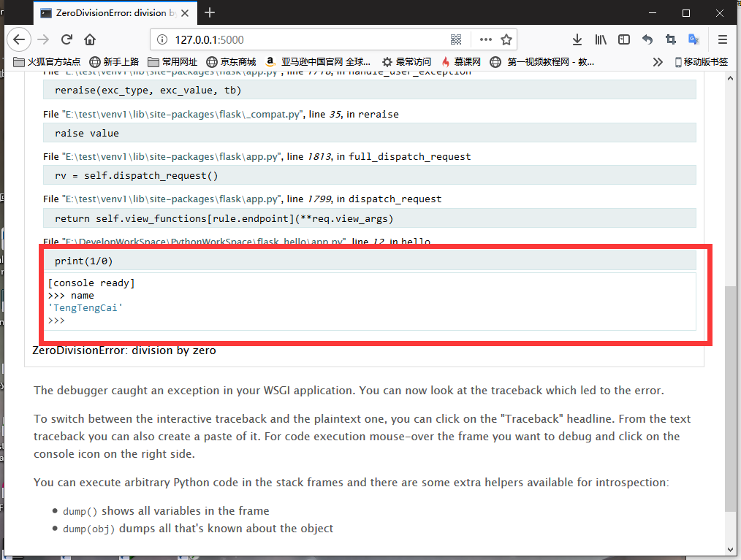Click the scrollbar down arrow

(730, 550)
